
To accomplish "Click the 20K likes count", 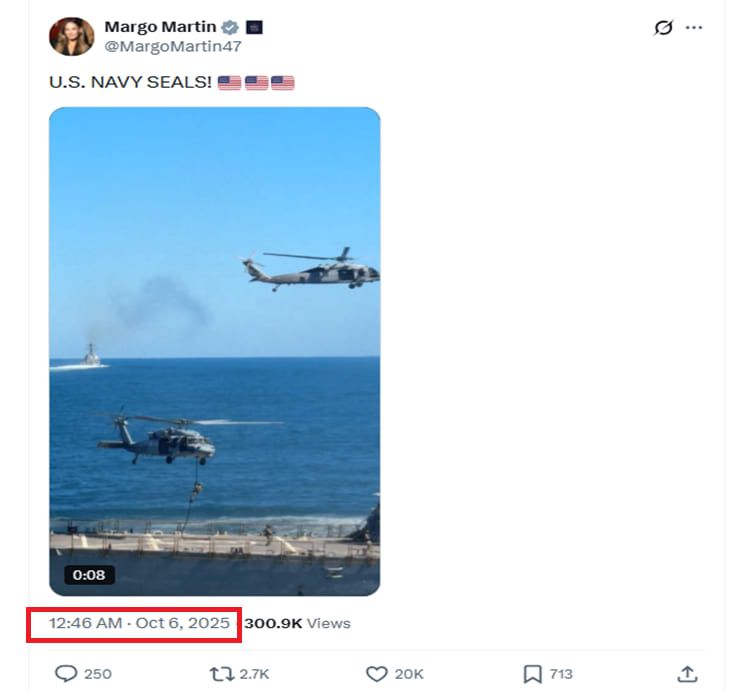I will pos(409,674).
